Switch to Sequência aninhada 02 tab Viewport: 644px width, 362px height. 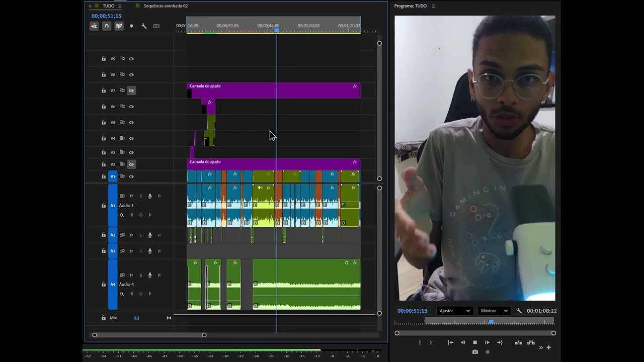(x=166, y=6)
